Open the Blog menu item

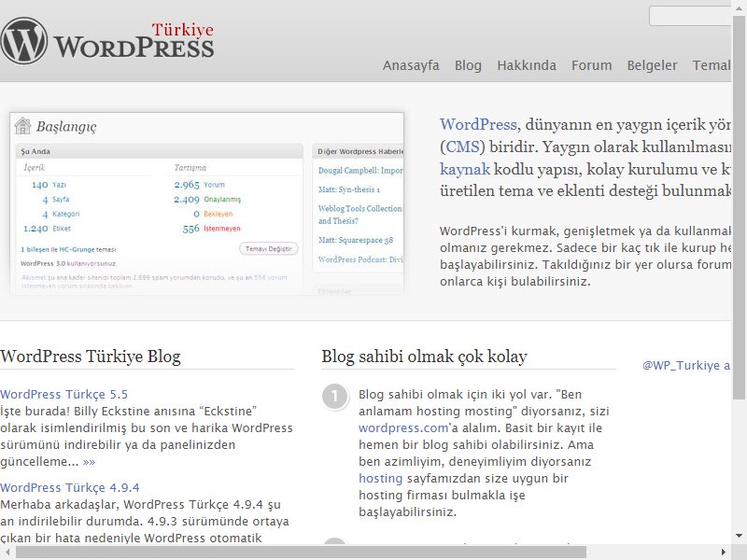468,65
